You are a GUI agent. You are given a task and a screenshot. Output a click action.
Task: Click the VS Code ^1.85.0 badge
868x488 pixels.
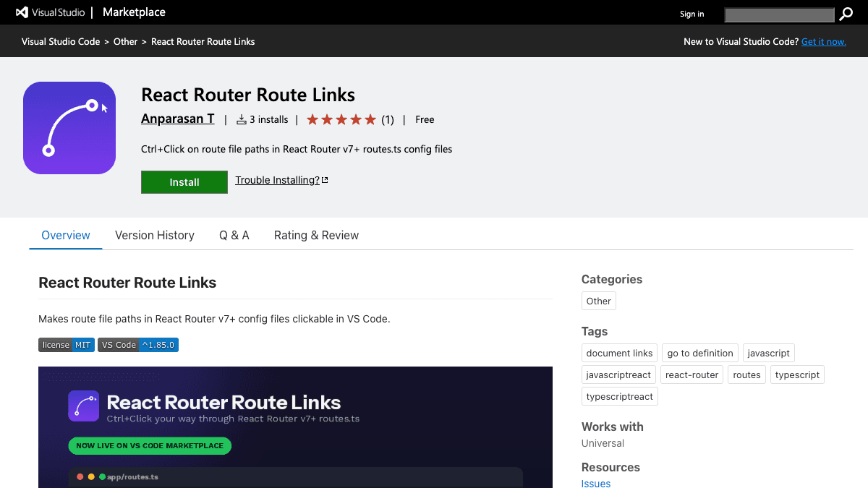tap(138, 345)
